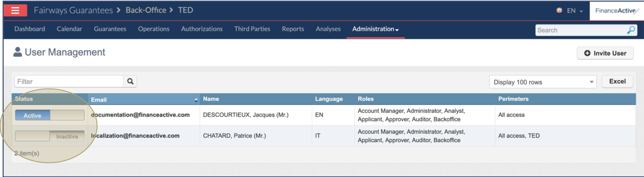
Task: Click the Finance Active logo
Action: (x=616, y=11)
